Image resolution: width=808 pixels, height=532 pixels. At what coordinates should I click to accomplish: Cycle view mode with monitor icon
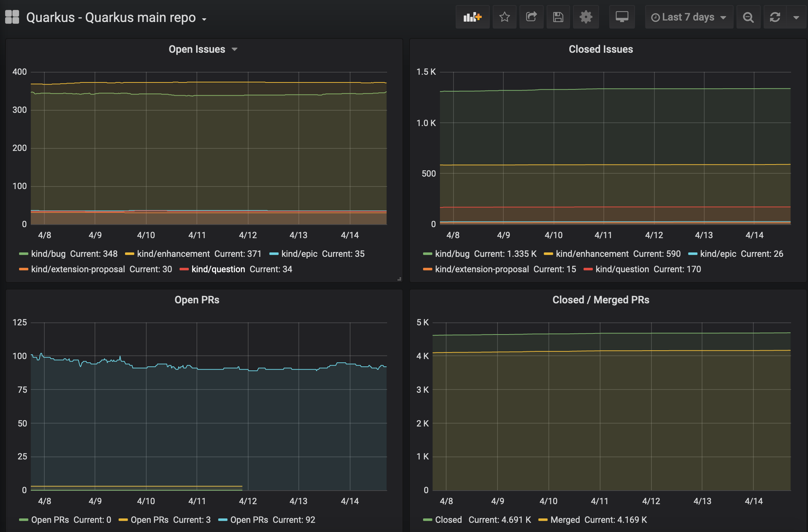click(622, 17)
